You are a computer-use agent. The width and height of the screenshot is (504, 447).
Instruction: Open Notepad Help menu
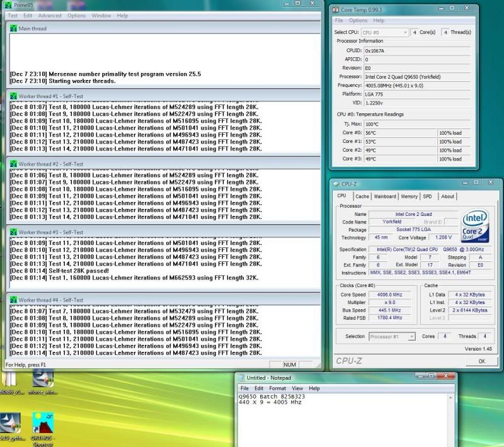pyautogui.click(x=314, y=388)
